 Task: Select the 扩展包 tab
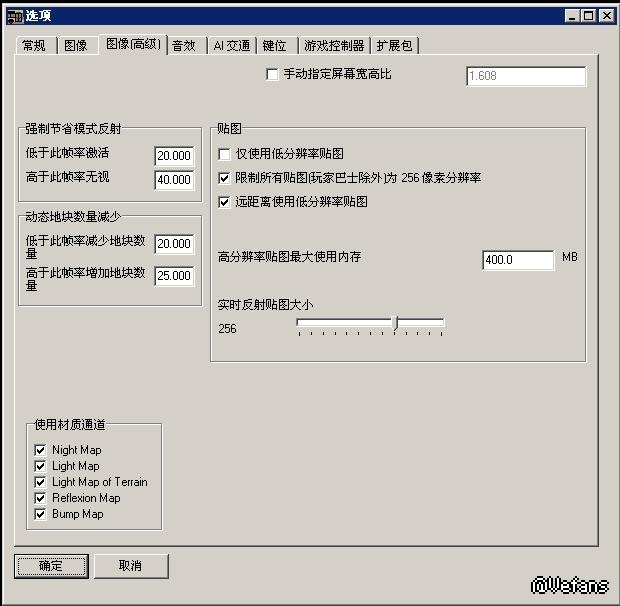tap(395, 45)
